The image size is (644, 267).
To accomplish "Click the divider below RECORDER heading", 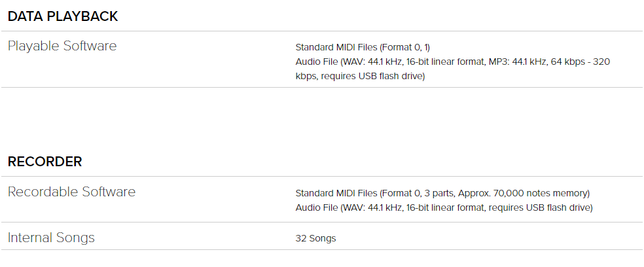I will [322, 176].
